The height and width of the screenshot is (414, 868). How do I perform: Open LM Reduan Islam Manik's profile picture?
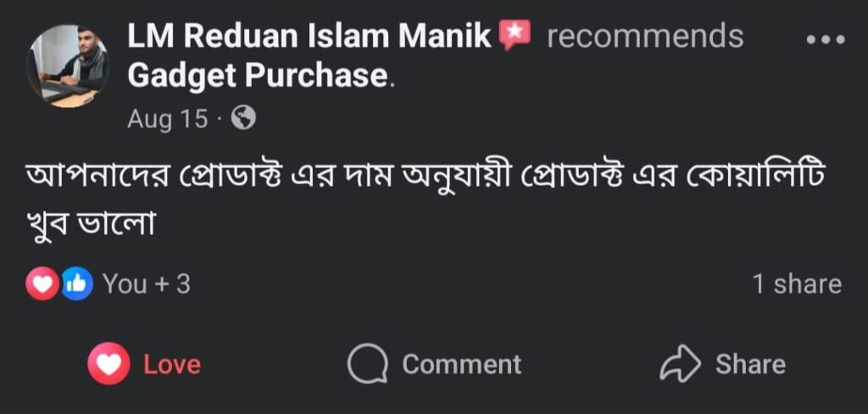(68, 66)
